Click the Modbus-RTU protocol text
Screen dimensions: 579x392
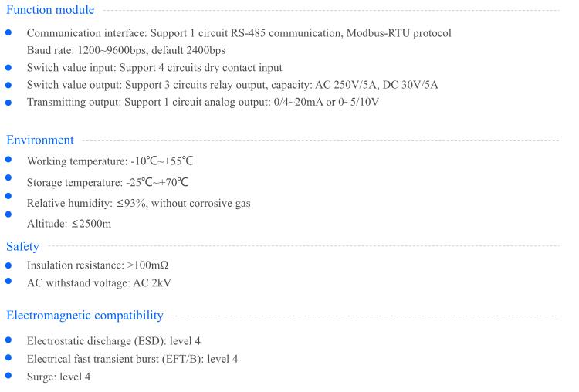coord(399,33)
